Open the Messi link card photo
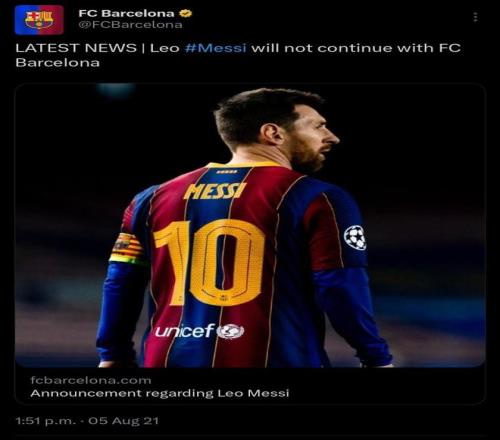Screen dimensions: 500x440 250,226
